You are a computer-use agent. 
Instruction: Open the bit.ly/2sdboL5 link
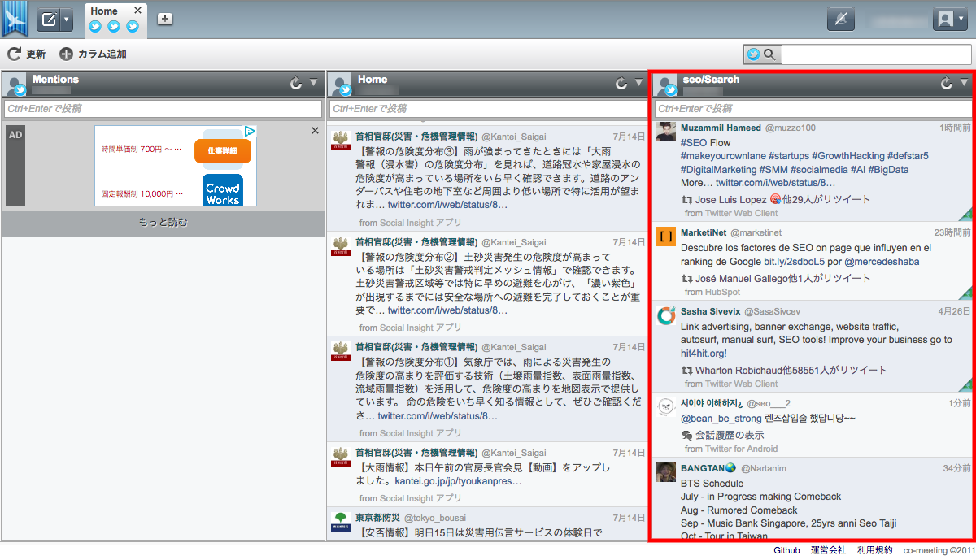click(x=795, y=262)
